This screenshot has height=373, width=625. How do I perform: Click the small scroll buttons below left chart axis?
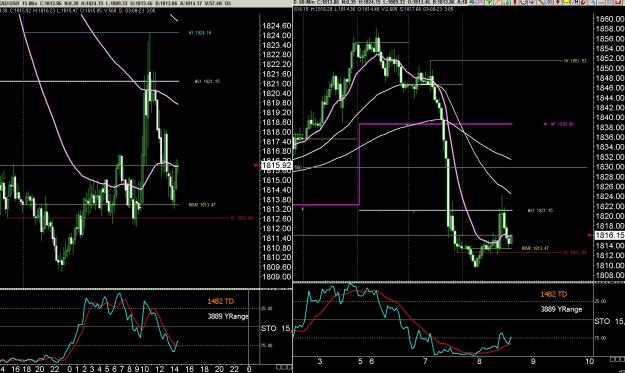click(x=284, y=367)
